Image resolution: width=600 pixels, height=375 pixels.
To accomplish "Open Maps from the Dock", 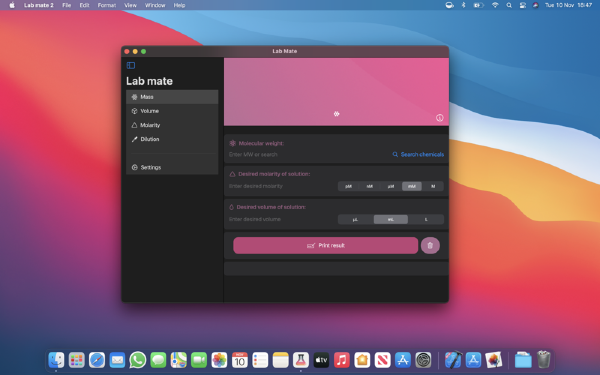I will point(179,360).
